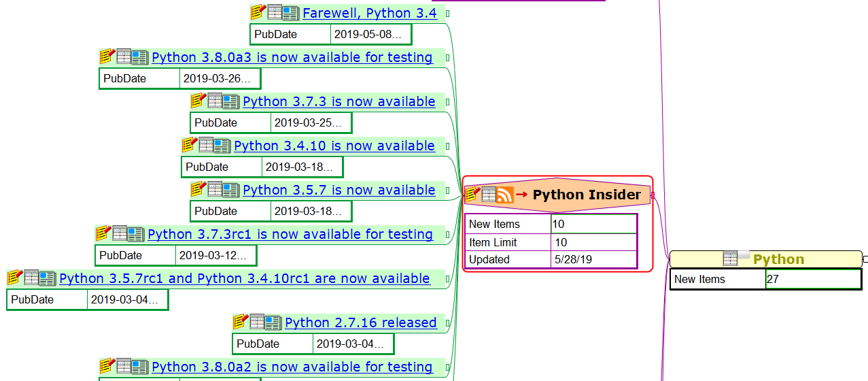Select the yellow Python topic title
Image resolution: width=868 pixels, height=381 pixels.
click(778, 259)
